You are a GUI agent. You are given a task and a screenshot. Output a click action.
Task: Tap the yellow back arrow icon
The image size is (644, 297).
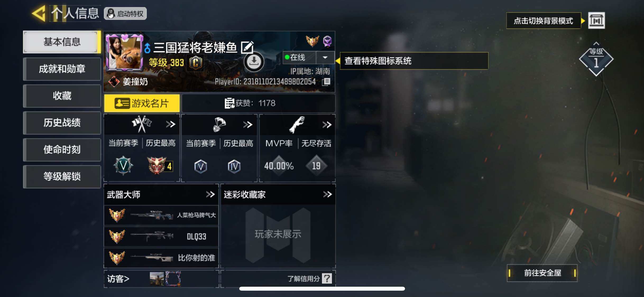pyautogui.click(x=38, y=13)
